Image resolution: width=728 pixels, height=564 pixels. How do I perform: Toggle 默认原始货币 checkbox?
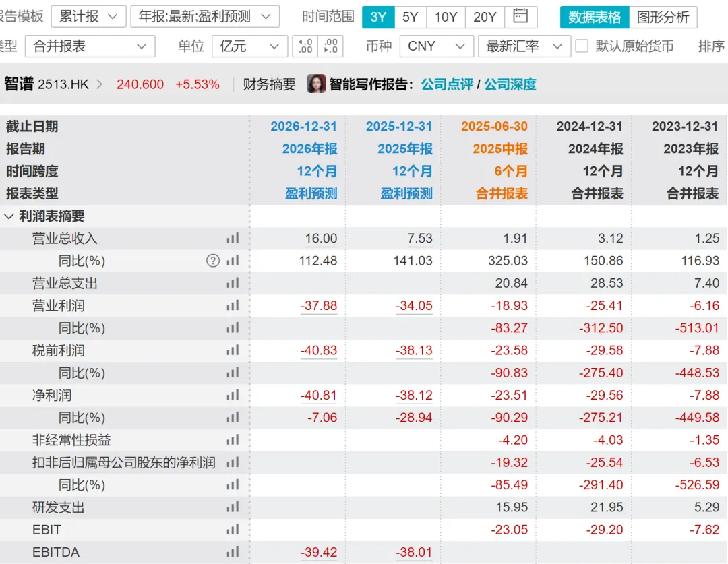[582, 46]
